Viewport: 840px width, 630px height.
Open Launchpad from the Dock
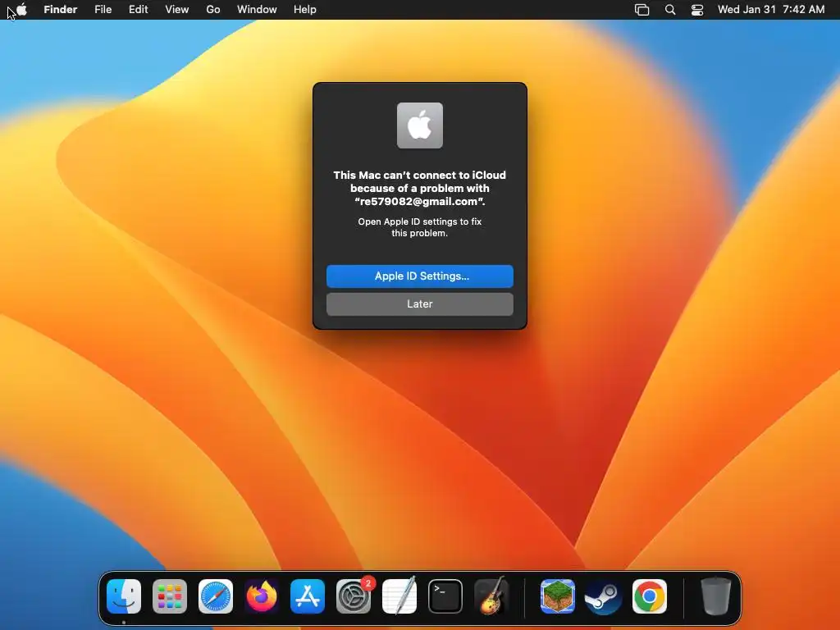(x=170, y=596)
